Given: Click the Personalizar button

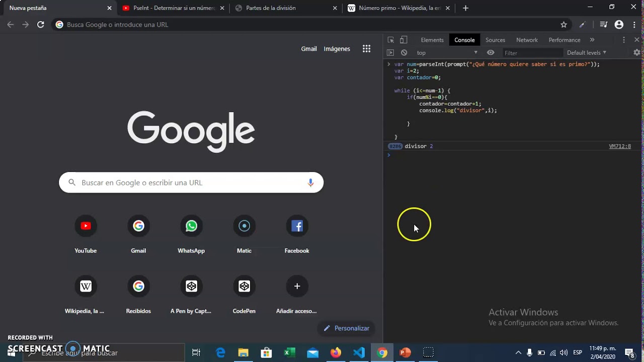Looking at the screenshot, I should click(x=346, y=328).
